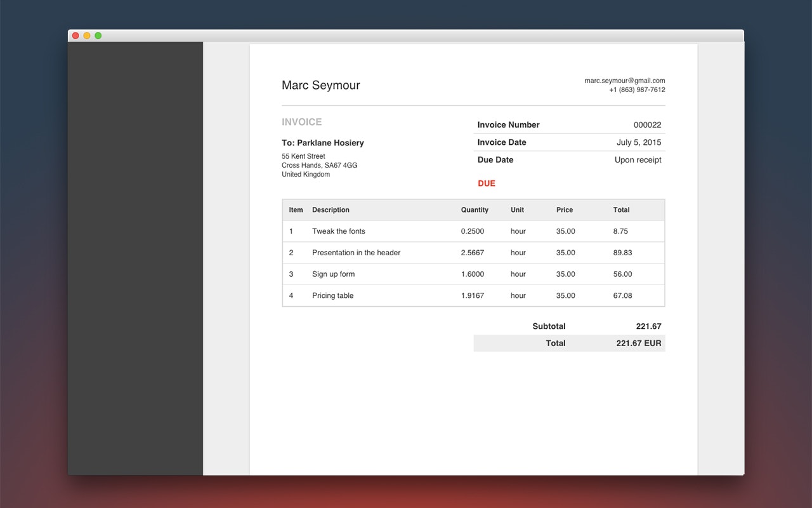This screenshot has height=508, width=812.
Task: Click the 'Quantity' column header
Action: pyautogui.click(x=475, y=210)
